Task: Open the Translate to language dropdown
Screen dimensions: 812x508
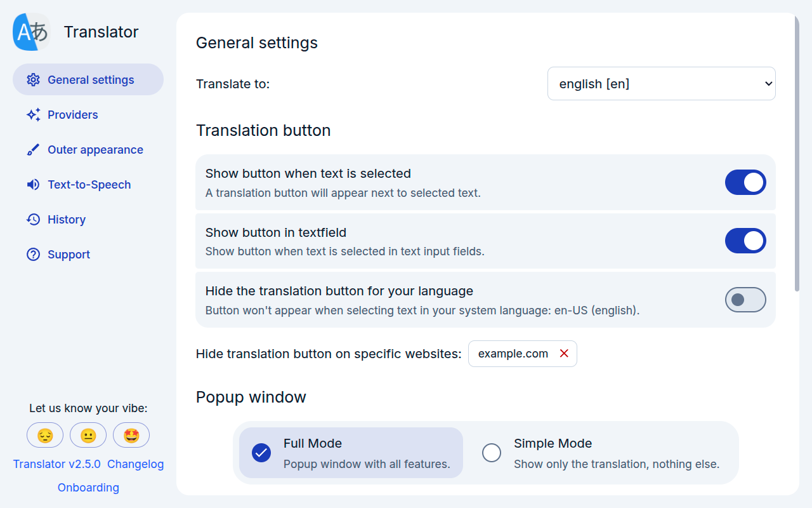Action: pyautogui.click(x=661, y=84)
